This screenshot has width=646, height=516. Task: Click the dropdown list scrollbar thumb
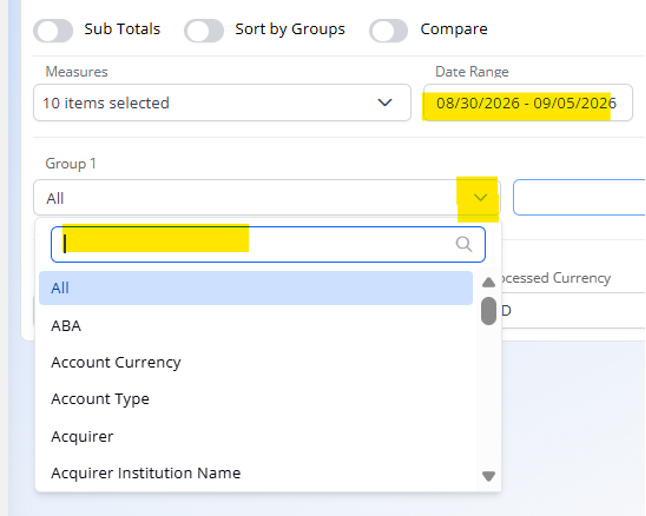coord(489,311)
